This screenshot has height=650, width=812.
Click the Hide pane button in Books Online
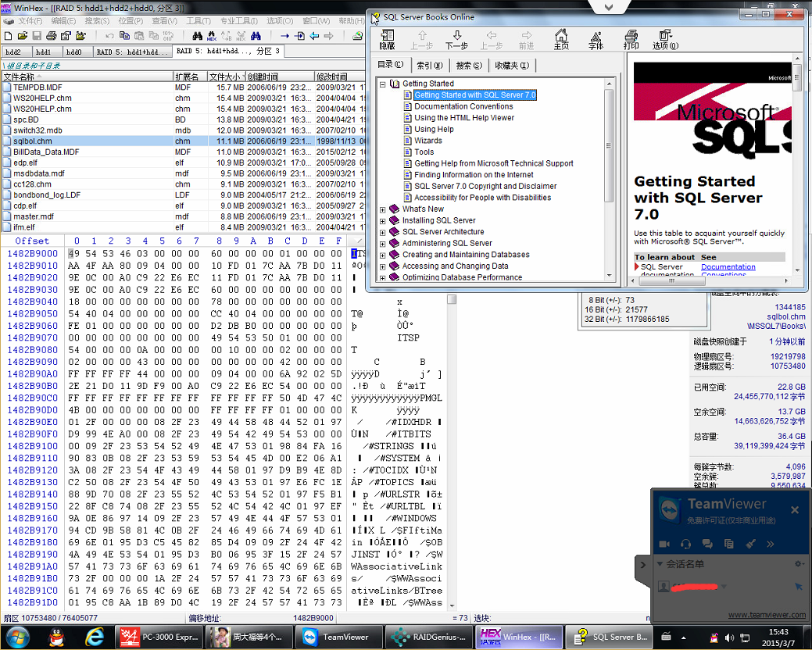pyautogui.click(x=387, y=40)
